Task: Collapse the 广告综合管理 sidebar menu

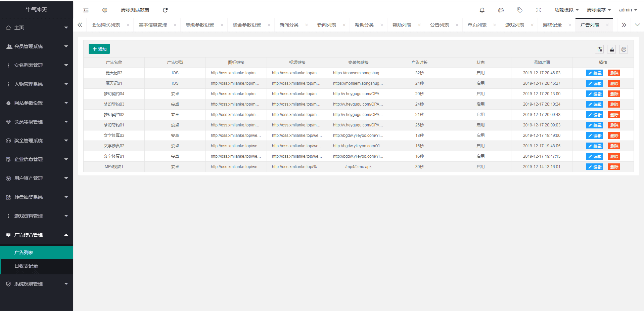Action: [x=37, y=235]
